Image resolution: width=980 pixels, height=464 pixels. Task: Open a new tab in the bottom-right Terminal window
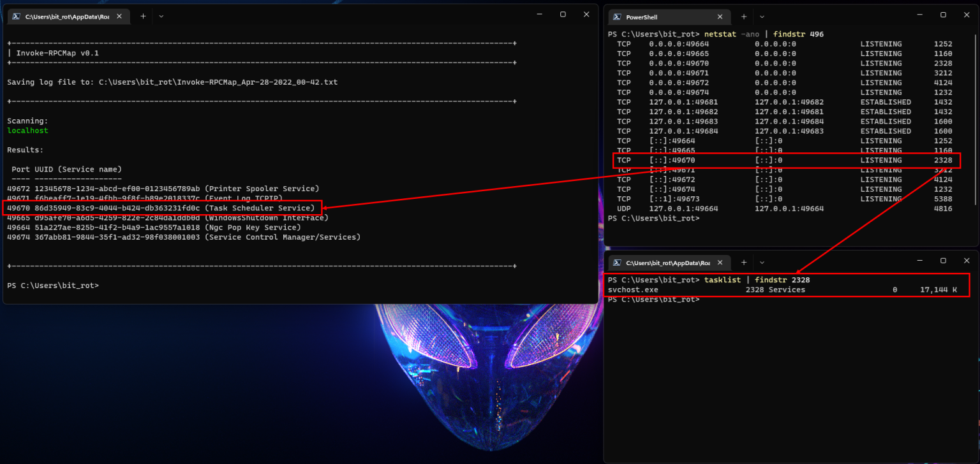pyautogui.click(x=744, y=261)
